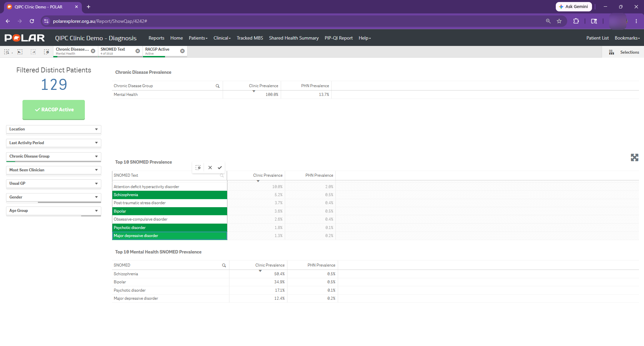Confirm selection with the green checkmark icon

point(220,168)
